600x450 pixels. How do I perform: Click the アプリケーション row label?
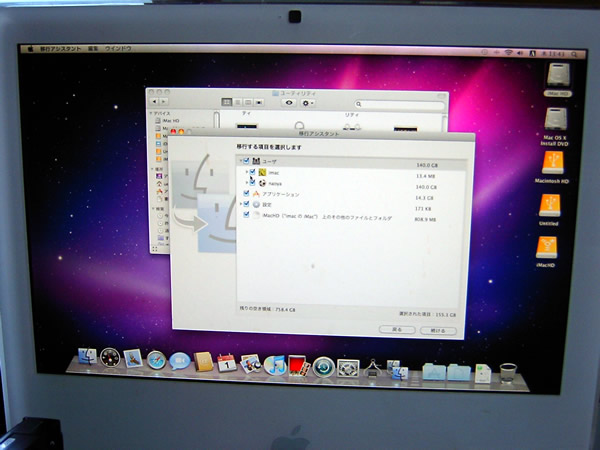281,194
